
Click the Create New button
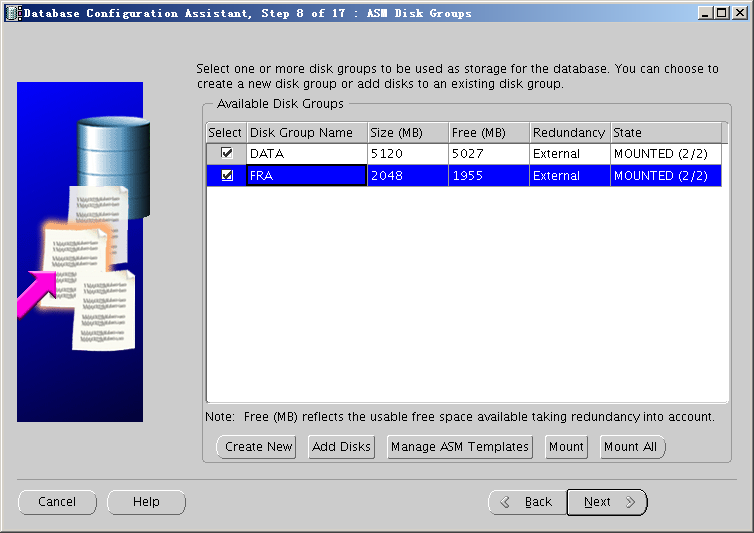coord(258,447)
